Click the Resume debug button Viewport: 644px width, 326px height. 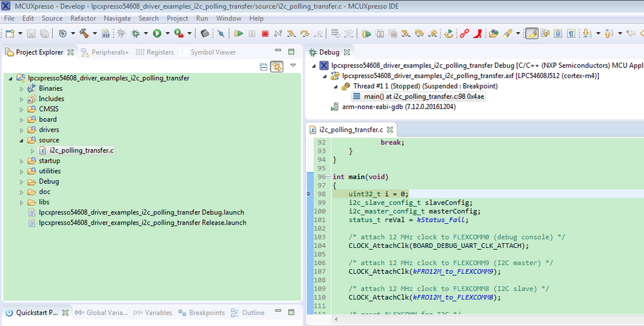pyautogui.click(x=239, y=34)
